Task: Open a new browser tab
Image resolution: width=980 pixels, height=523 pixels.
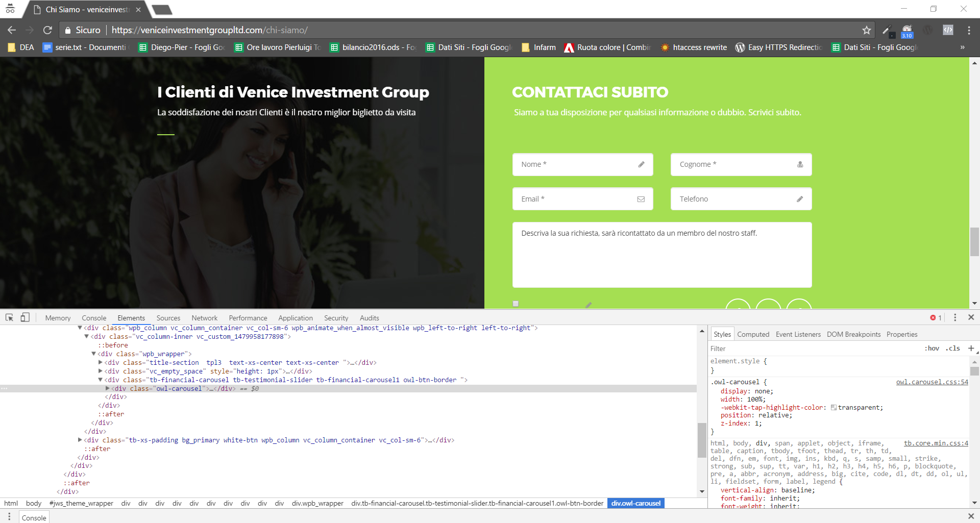Action: 162,10
